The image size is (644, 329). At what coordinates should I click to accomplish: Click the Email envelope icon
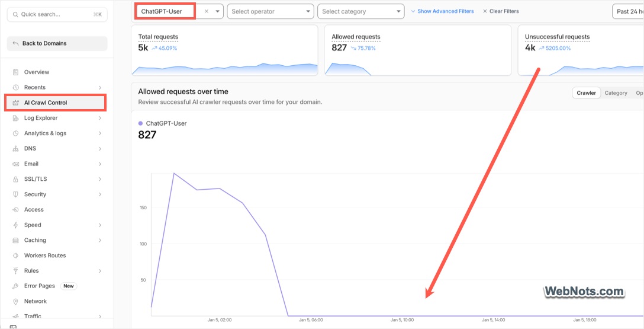coord(15,164)
